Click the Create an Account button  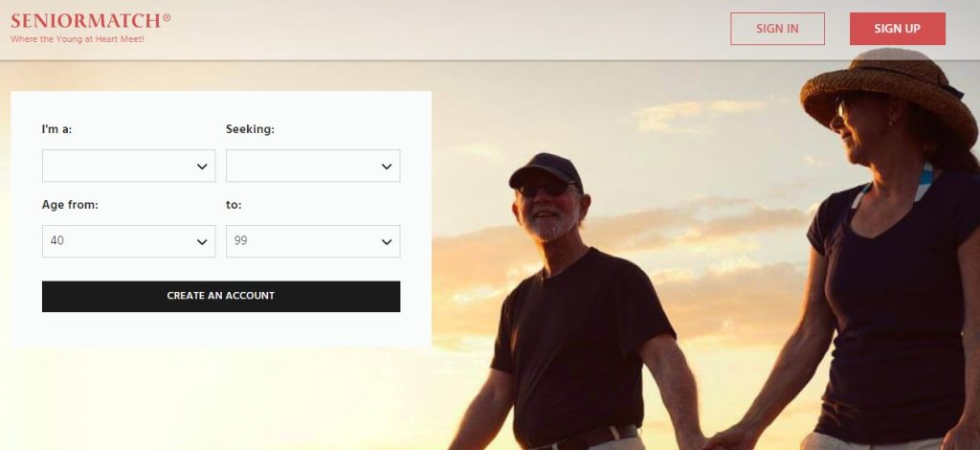(x=221, y=296)
